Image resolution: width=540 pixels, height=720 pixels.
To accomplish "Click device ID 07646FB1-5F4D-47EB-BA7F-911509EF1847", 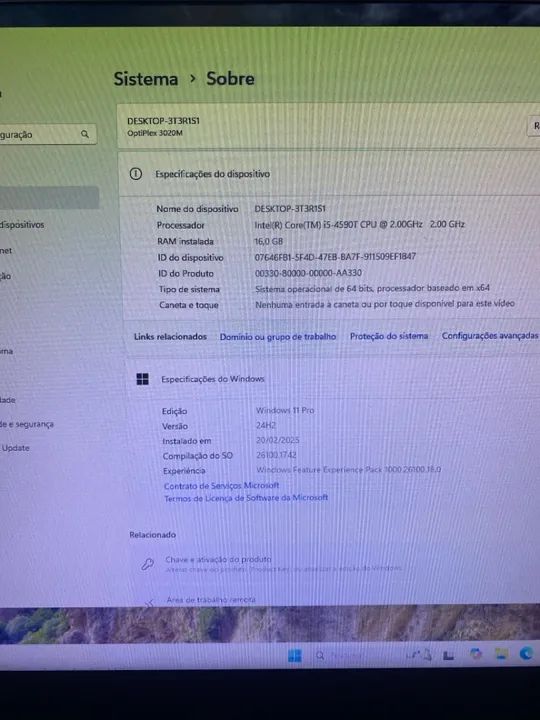I will pos(335,257).
